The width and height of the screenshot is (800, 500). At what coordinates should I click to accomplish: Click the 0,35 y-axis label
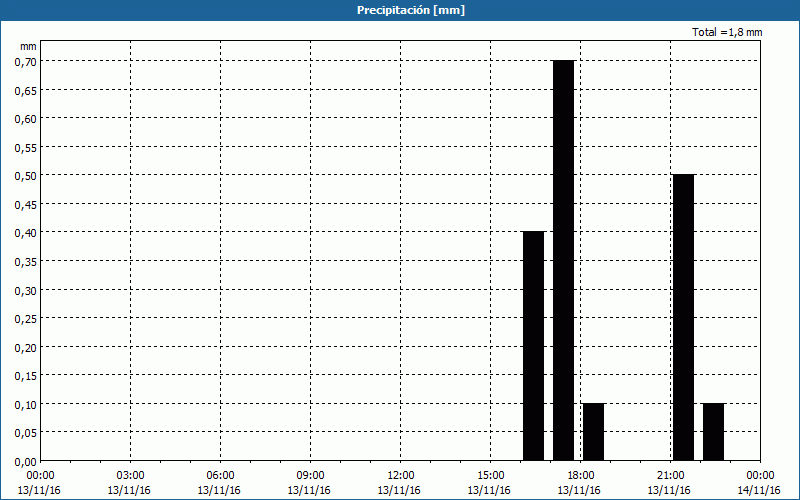pos(25,261)
